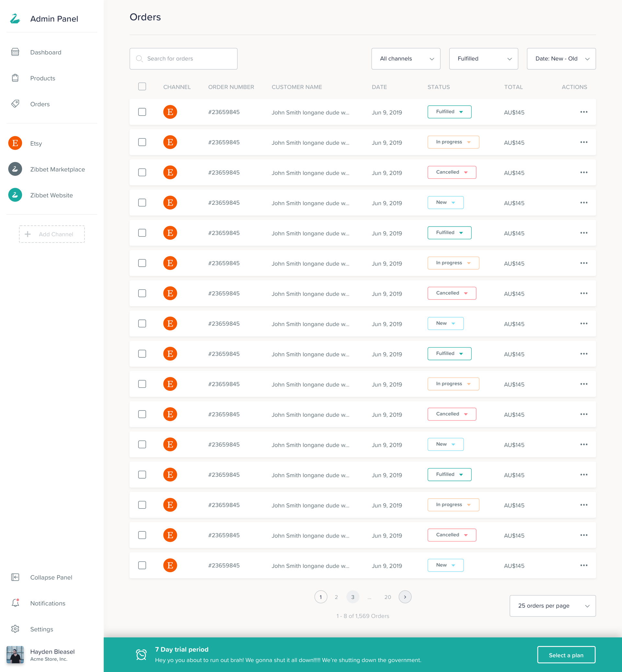Toggle the select-all checkbox in table header
Screen dimensions: 622x672
coord(142,87)
